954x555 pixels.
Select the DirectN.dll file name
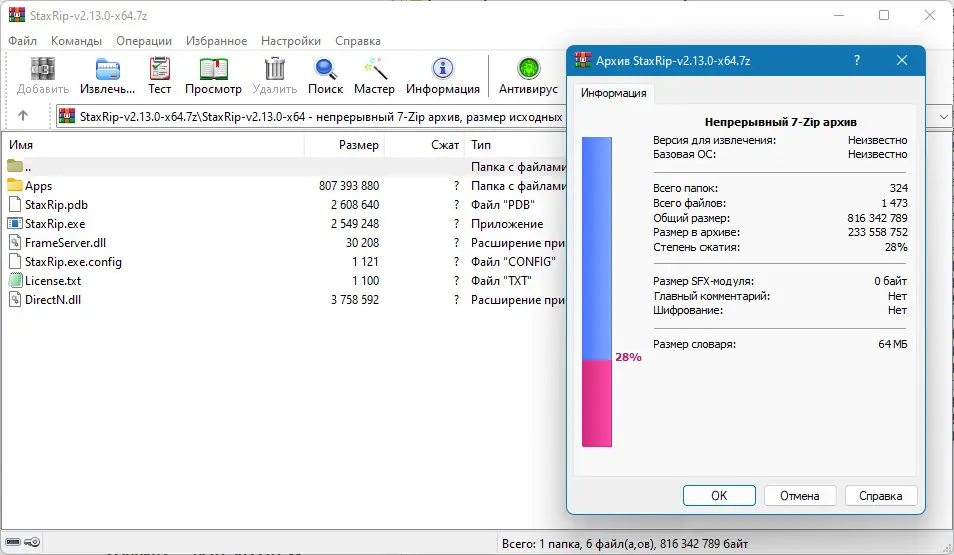(x=53, y=299)
